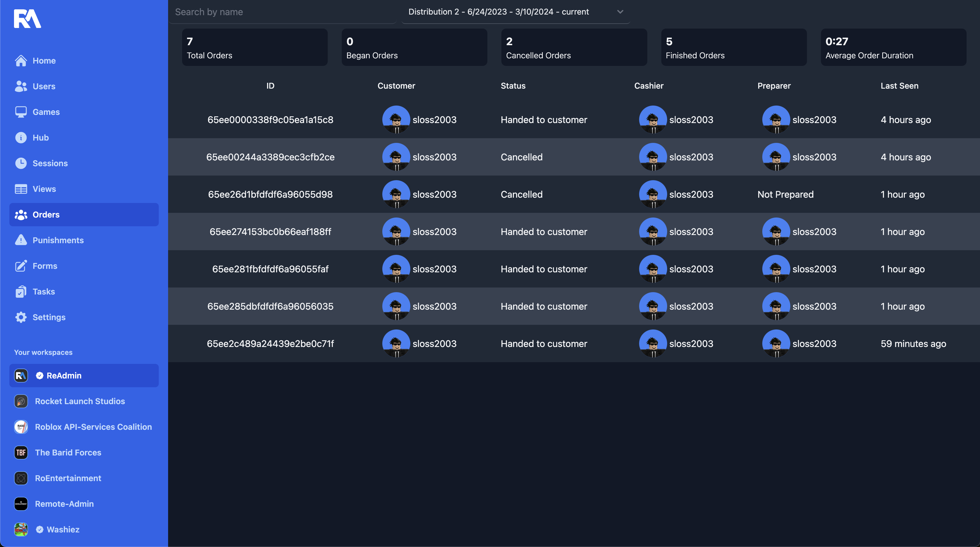Open Hub via its info icon
980x547 pixels.
click(20, 138)
